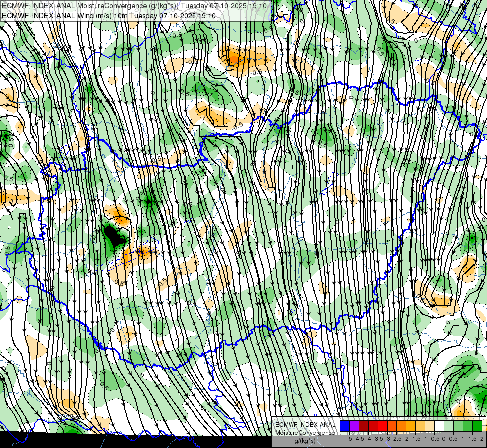This screenshot has height=448, width=487.
Task: Pick the darkest red legend swatch
Action: [364, 426]
